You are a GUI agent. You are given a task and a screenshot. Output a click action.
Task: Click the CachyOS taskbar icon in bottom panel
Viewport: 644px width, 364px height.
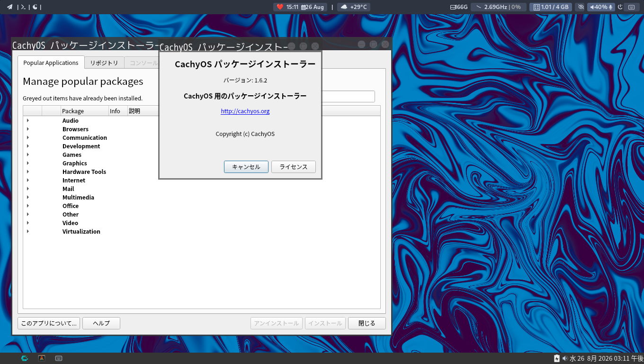coord(25,358)
